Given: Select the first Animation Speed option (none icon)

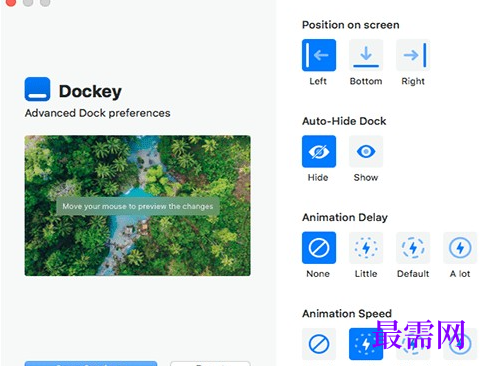Looking at the screenshot, I should pyautogui.click(x=319, y=344).
